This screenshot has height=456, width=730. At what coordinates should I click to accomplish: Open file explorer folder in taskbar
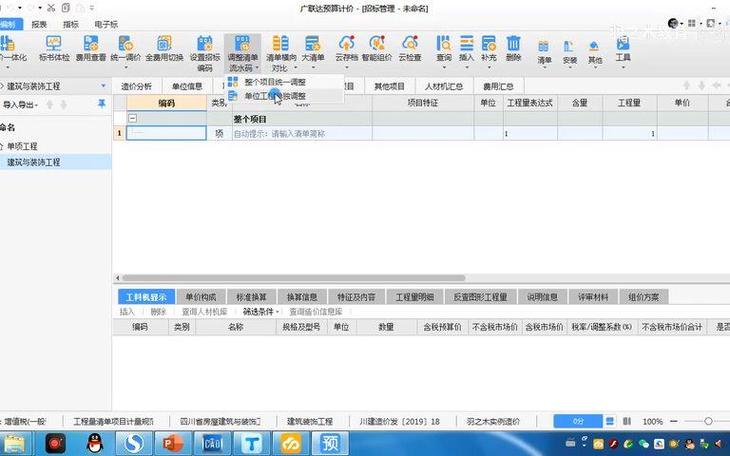click(x=15, y=443)
